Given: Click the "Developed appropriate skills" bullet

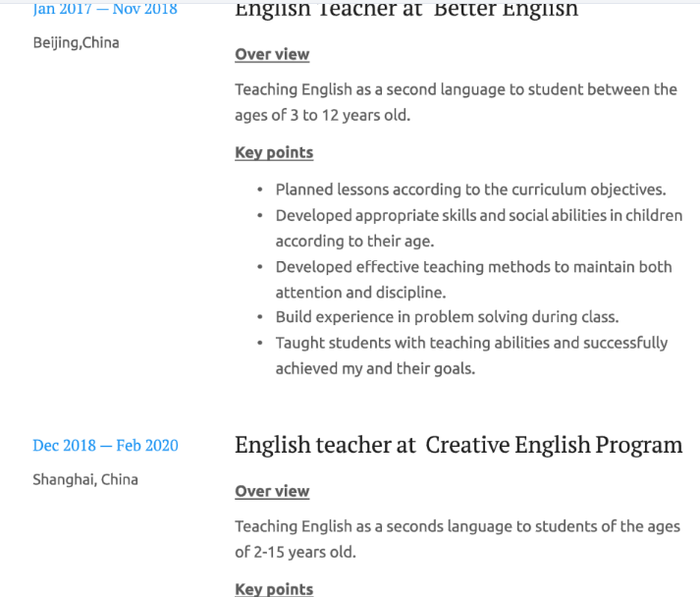Looking at the screenshot, I should pos(478,215).
